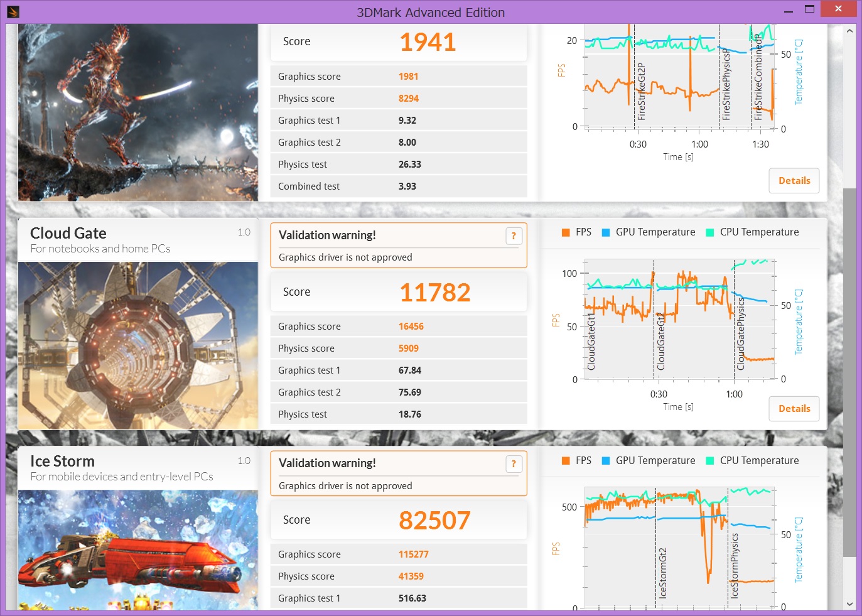Image resolution: width=862 pixels, height=616 pixels.
Task: Click the Ice Storm score 82507
Action: pyautogui.click(x=434, y=521)
